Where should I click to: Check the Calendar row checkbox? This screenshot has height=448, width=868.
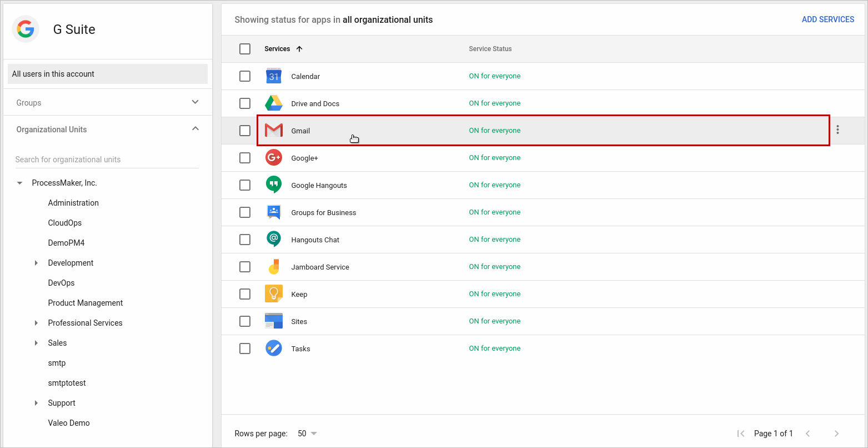[245, 76]
